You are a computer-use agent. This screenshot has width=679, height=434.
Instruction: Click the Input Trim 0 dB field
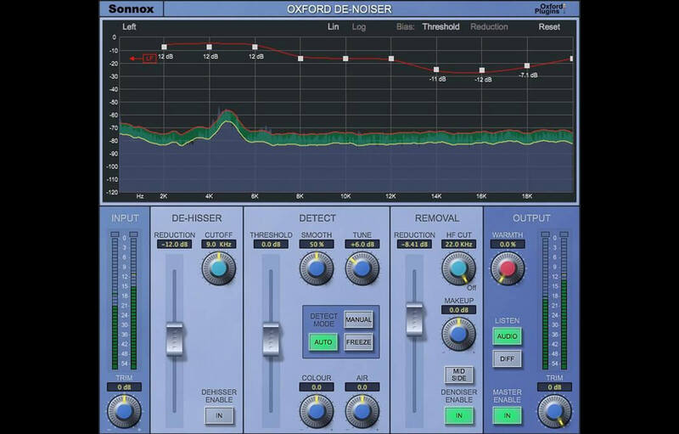click(124, 387)
